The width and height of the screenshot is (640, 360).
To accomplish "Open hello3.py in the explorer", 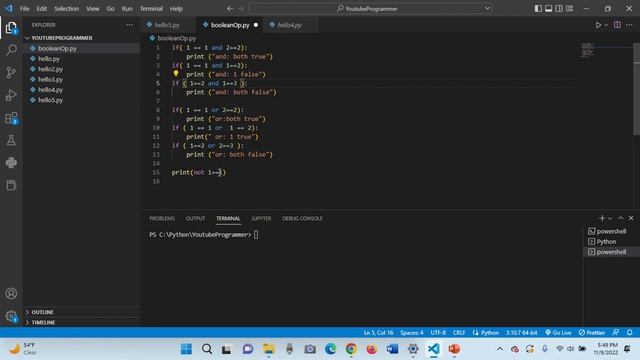I will (82, 79).
